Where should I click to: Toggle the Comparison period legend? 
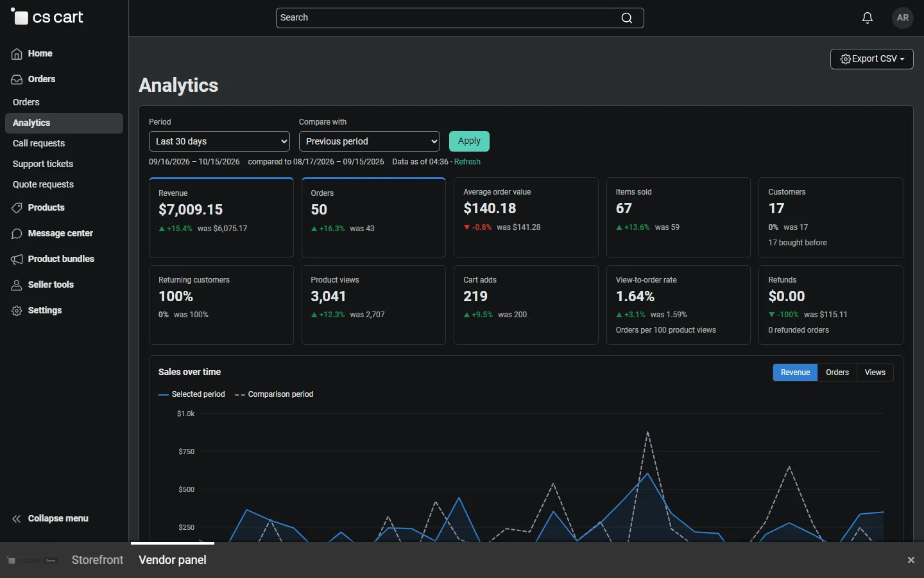pyautogui.click(x=274, y=394)
